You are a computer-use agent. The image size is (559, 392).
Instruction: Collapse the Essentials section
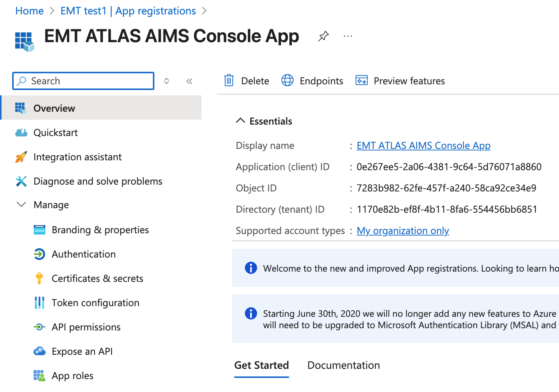[x=240, y=121]
